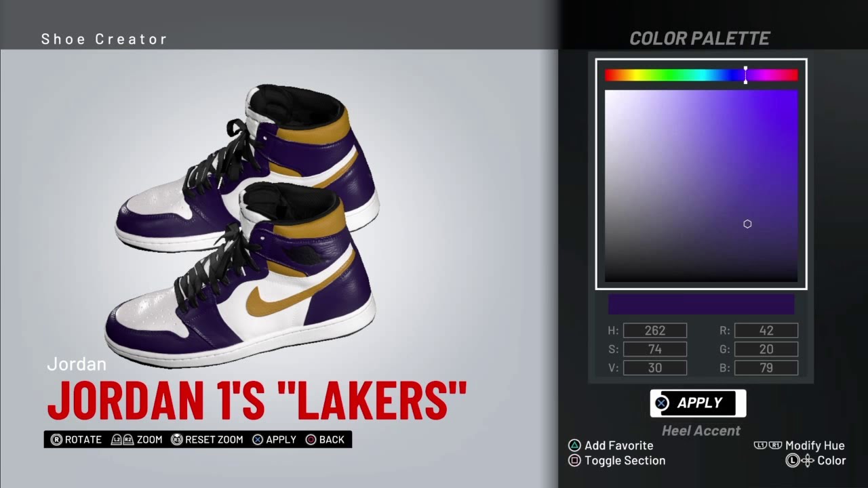Click the BACK hint in bottom bar
The image size is (868, 488).
point(332,440)
